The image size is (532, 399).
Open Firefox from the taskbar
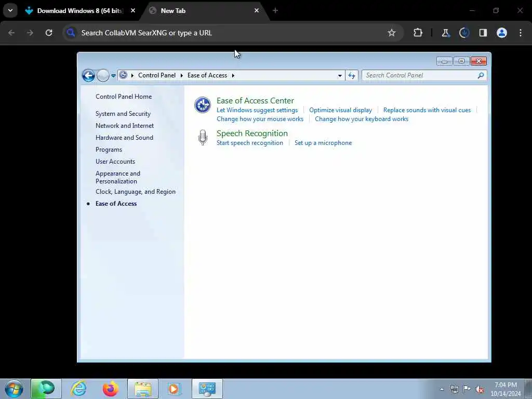coord(111,389)
